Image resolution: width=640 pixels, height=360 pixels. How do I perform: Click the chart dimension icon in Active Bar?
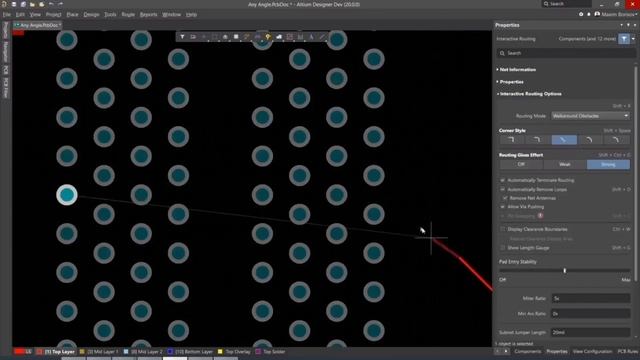300,37
